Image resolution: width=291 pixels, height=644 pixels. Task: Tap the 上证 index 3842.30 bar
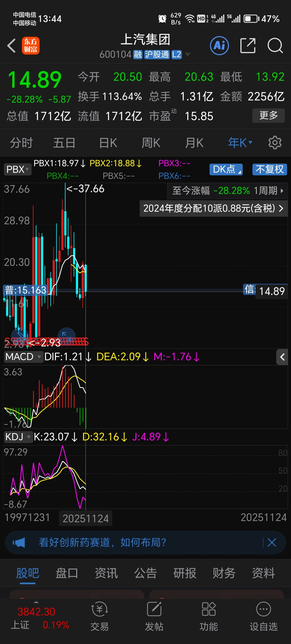click(x=40, y=618)
